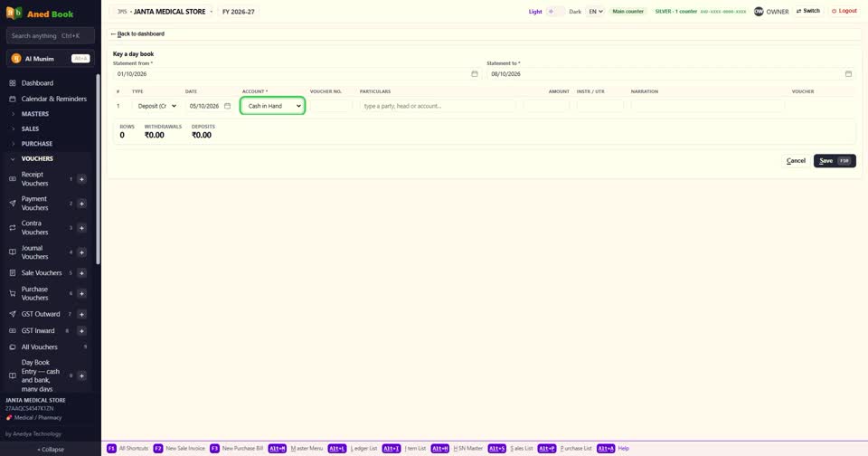Open Dashboard from the sidebar
This screenshot has width=868, height=456.
tap(37, 83)
